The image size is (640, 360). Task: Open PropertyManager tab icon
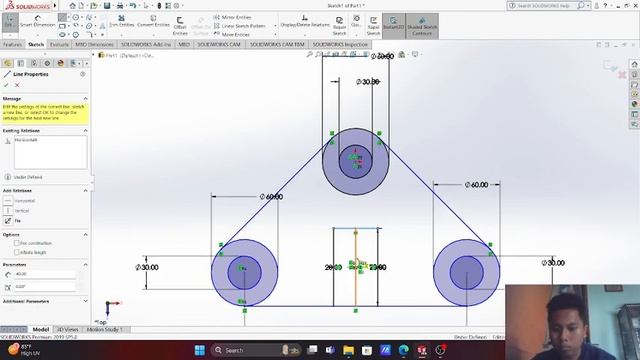point(21,63)
